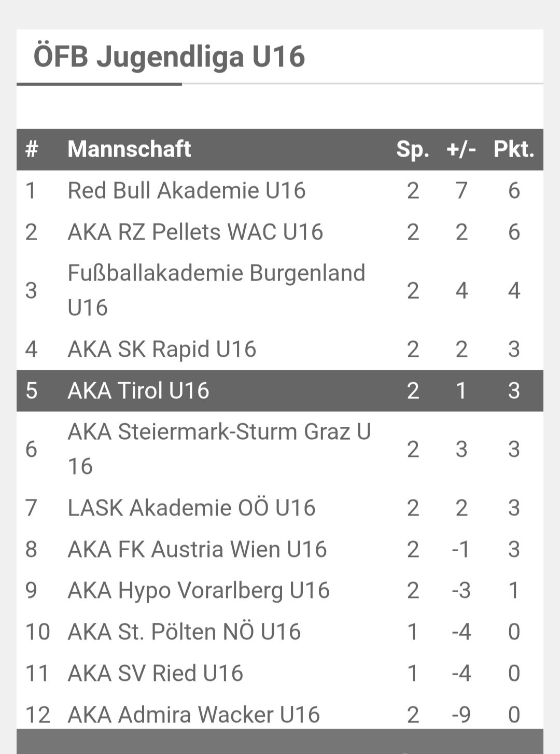560x754 pixels.
Task: Select highlighted AKA Tirol U16 row
Action: (280, 391)
